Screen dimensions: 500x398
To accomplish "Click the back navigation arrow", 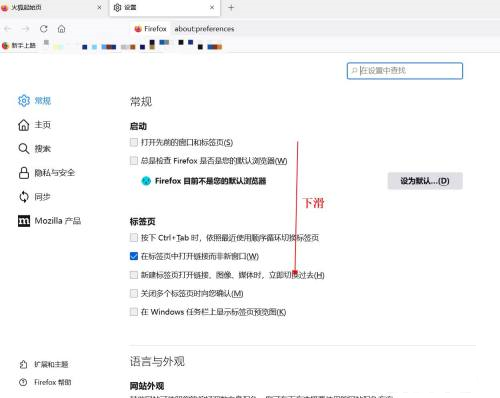I will coord(8,29).
